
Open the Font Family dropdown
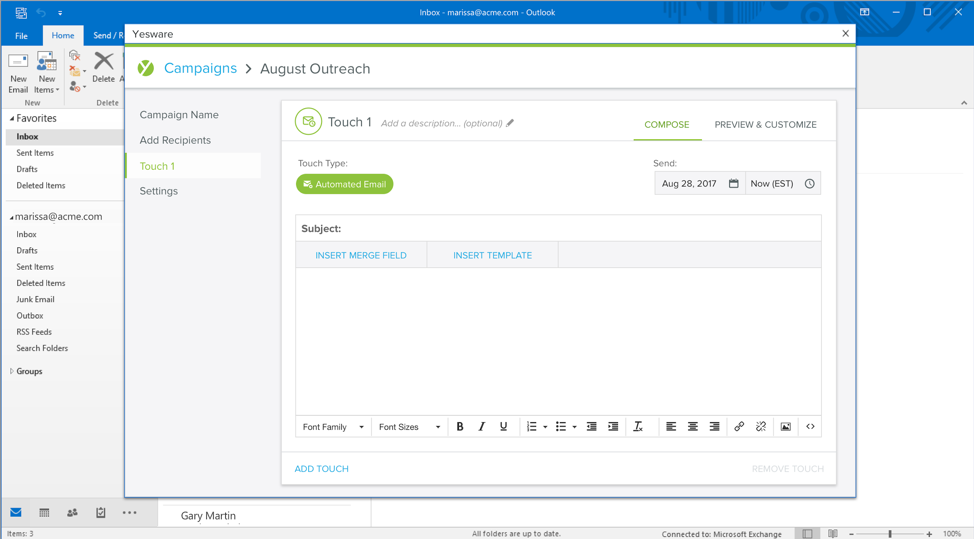pos(333,427)
